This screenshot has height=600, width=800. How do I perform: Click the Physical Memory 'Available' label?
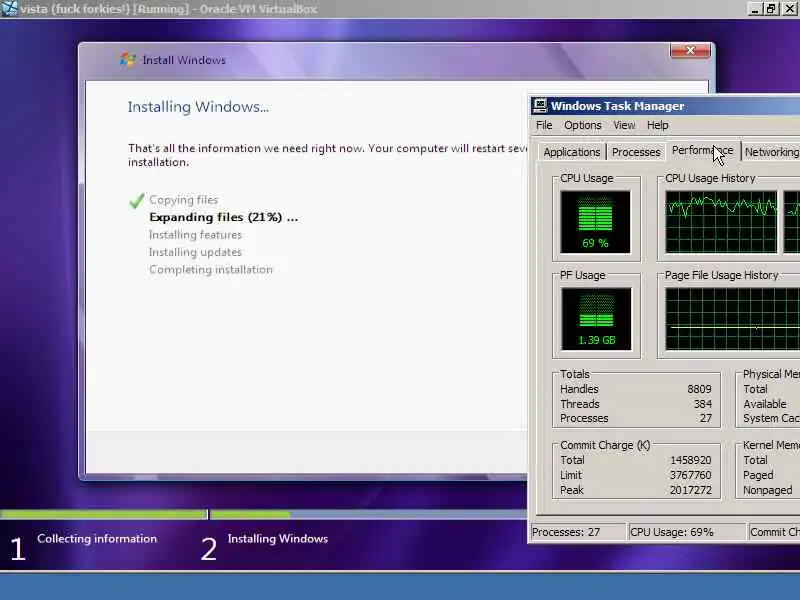pos(765,404)
